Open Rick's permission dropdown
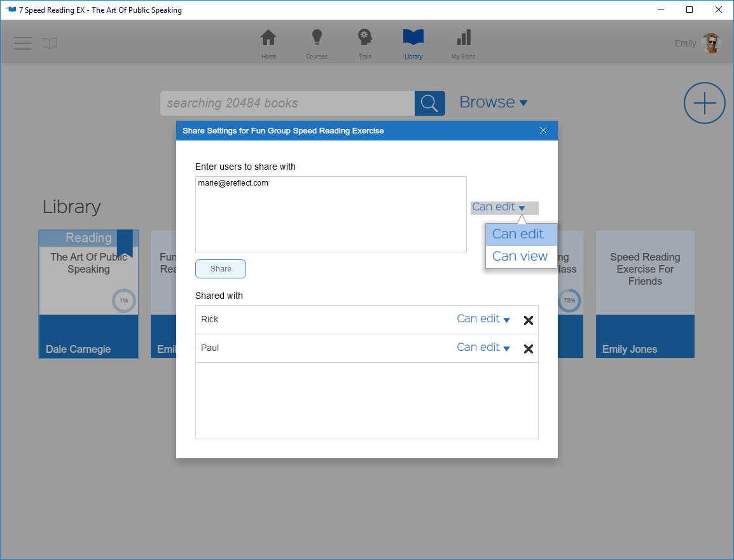 (483, 319)
